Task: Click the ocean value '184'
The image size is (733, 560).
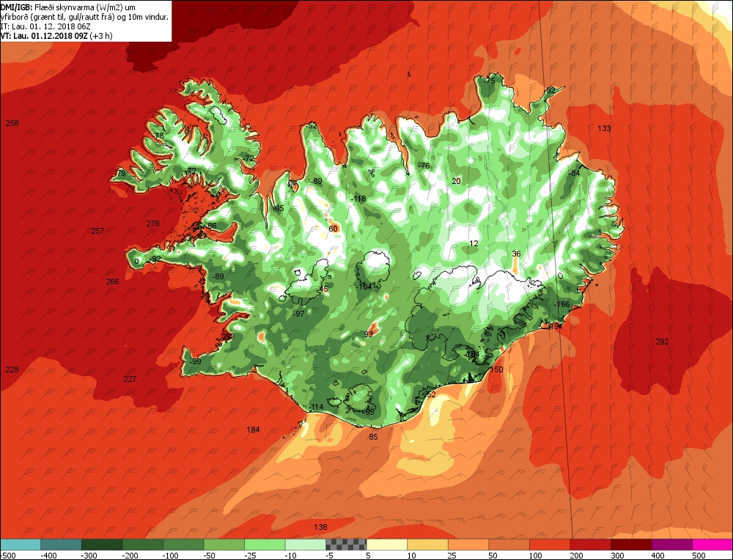Action: pyautogui.click(x=253, y=430)
